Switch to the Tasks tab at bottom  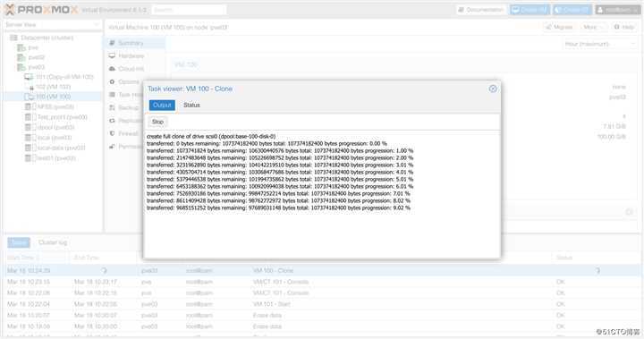click(x=19, y=242)
